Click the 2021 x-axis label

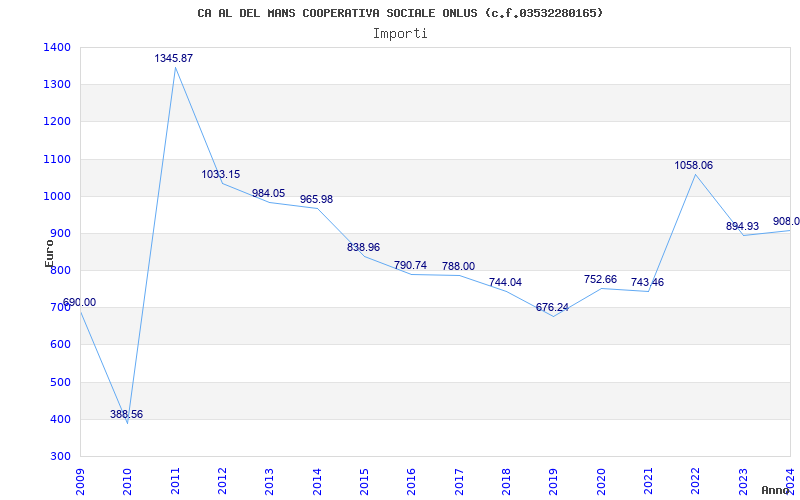[x=648, y=482]
